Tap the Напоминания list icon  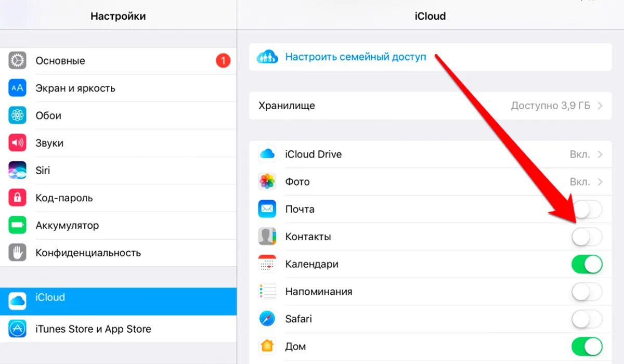pos(267,292)
